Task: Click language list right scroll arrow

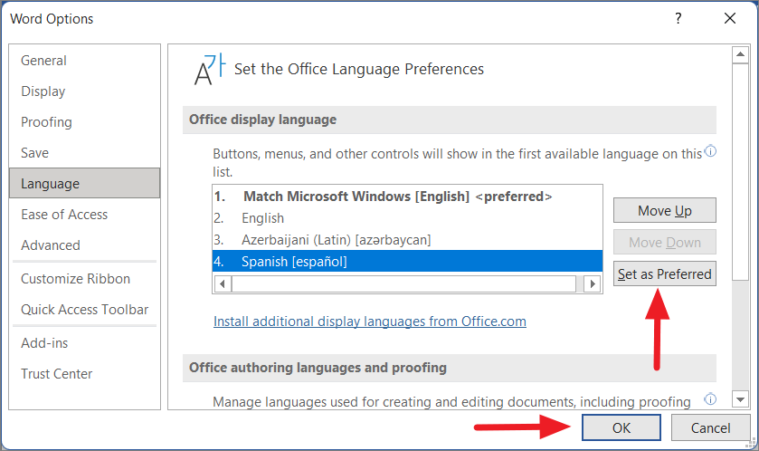Action: pyautogui.click(x=592, y=284)
